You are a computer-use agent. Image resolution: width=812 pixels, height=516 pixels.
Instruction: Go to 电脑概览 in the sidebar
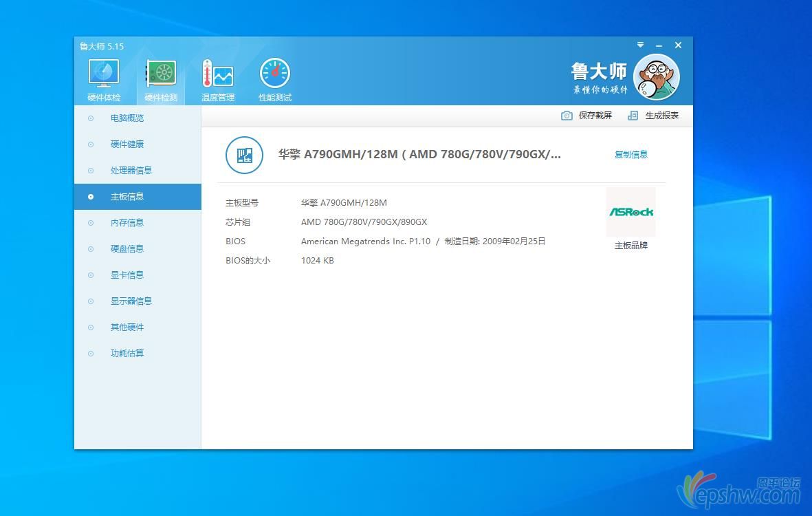click(138, 118)
